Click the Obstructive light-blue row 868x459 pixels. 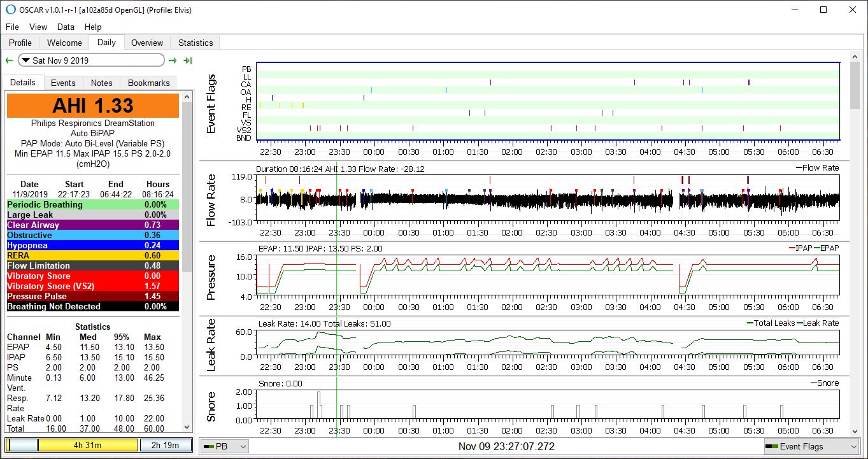click(93, 235)
